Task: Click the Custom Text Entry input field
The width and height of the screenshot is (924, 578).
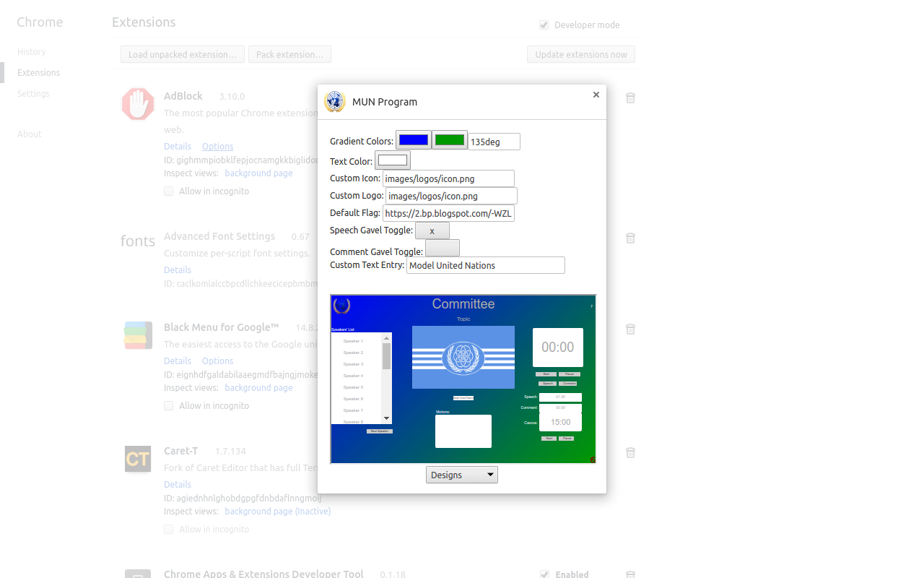Action: 485,265
